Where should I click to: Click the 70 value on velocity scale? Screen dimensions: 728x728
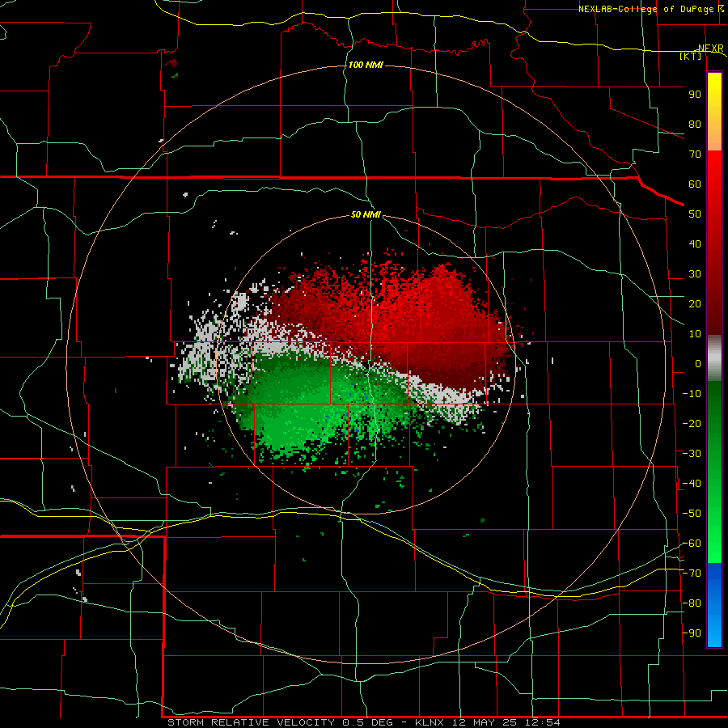coord(695,154)
